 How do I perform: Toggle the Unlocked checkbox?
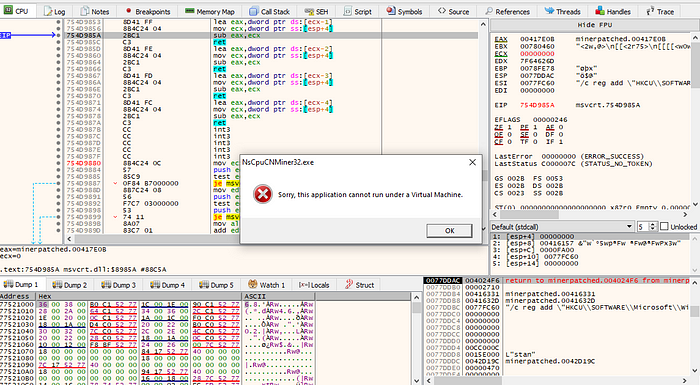(x=664, y=226)
